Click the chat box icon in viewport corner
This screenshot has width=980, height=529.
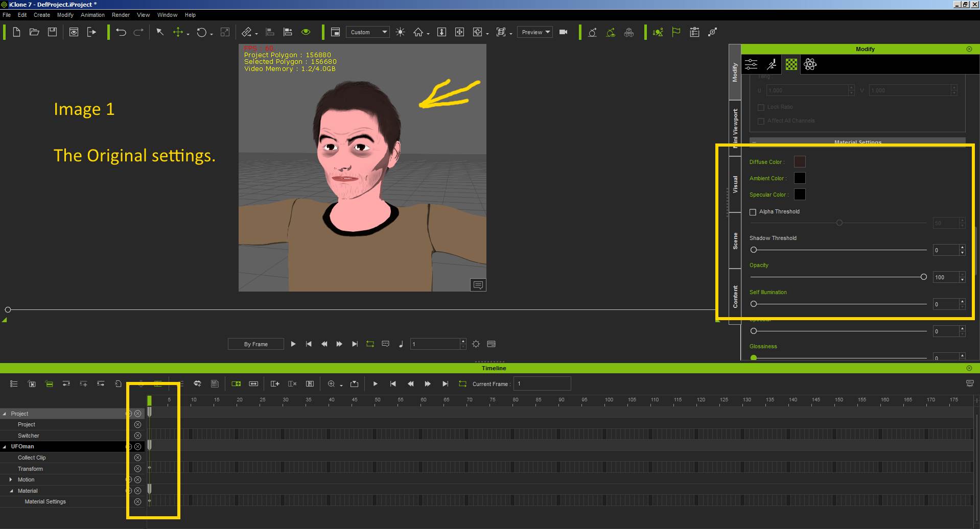pyautogui.click(x=478, y=285)
